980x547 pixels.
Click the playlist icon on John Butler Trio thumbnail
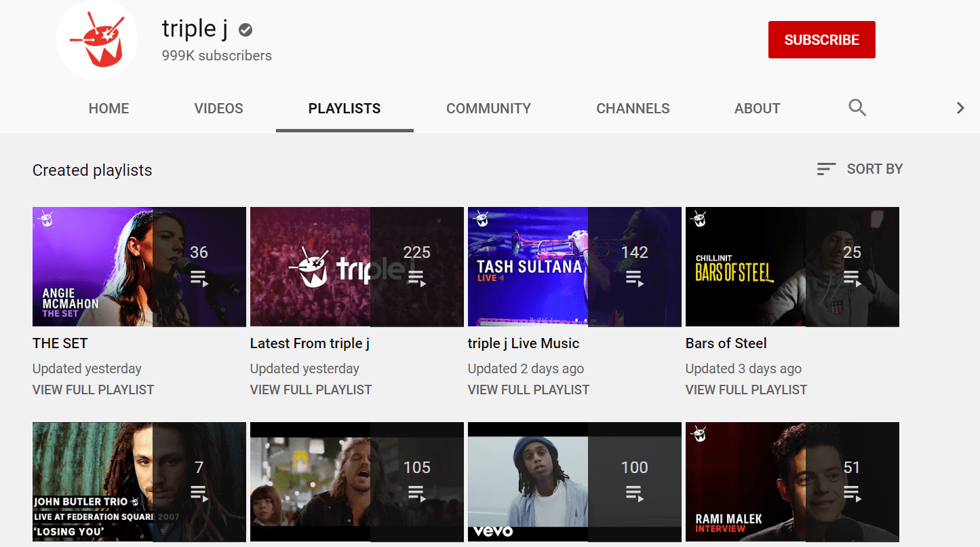tap(199, 493)
